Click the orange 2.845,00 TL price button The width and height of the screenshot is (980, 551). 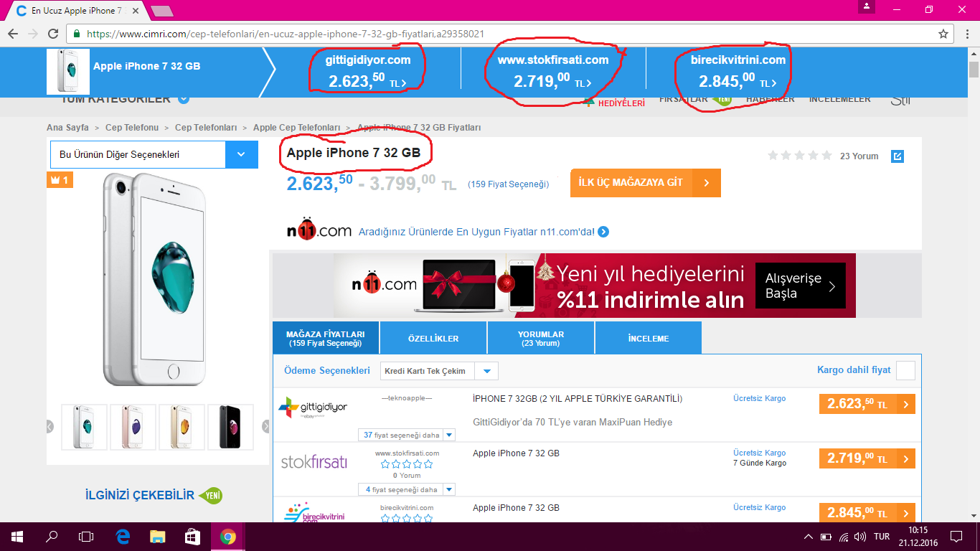coord(867,513)
